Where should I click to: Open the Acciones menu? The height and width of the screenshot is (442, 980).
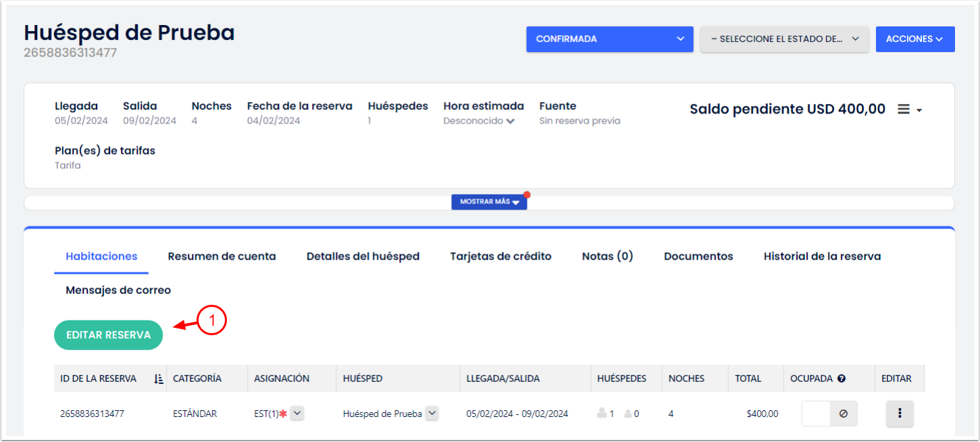click(915, 39)
